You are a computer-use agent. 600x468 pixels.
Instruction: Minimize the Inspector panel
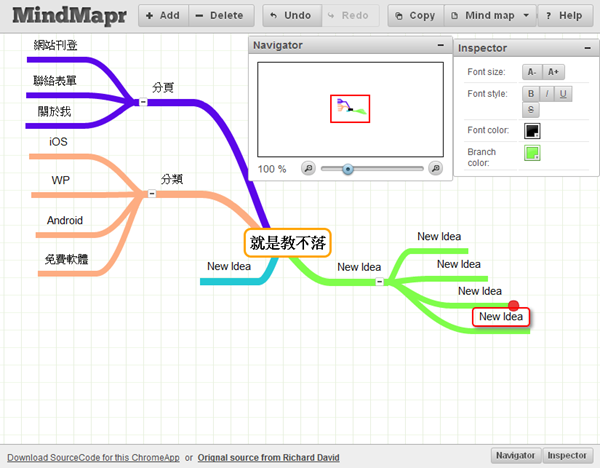[588, 48]
